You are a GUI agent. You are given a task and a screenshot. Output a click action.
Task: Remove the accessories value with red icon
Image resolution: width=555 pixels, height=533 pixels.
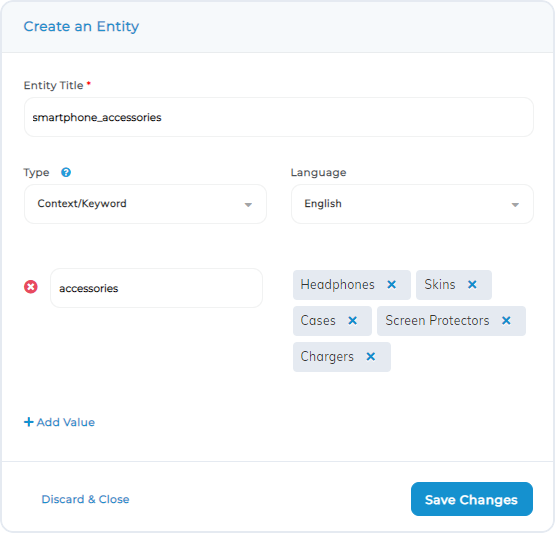(x=31, y=287)
